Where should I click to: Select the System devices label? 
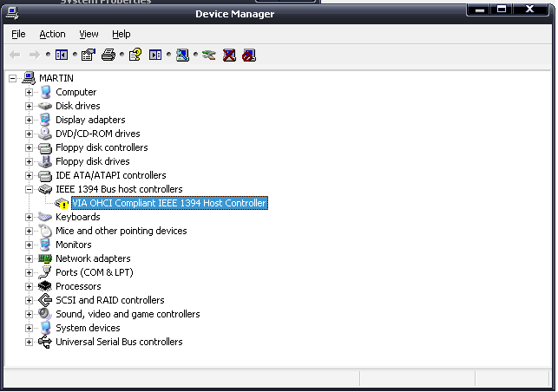88,328
